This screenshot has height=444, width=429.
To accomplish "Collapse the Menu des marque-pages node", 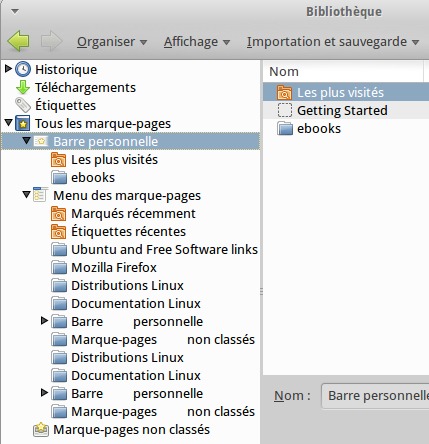I will tap(26, 194).
